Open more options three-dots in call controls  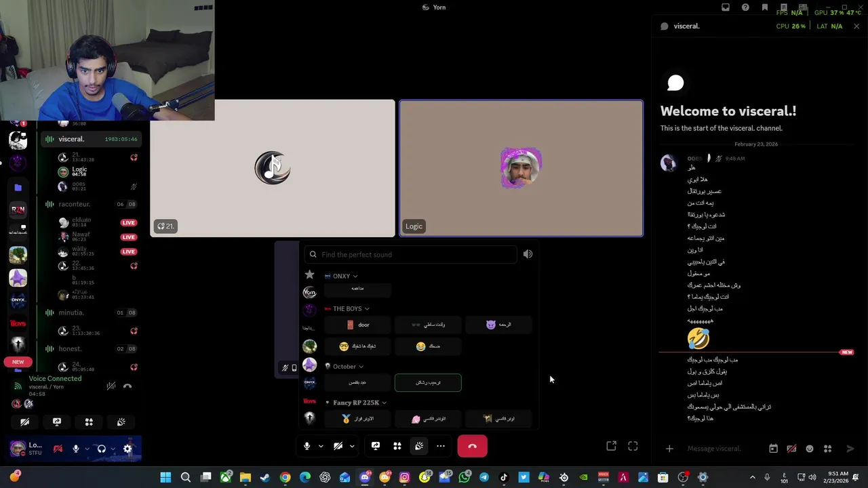441,446
